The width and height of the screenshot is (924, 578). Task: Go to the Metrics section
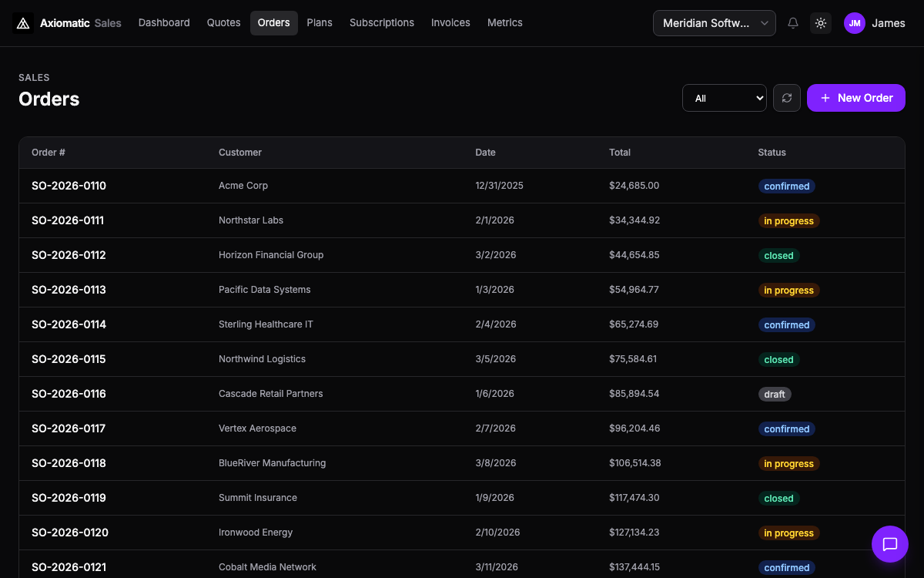coord(504,22)
